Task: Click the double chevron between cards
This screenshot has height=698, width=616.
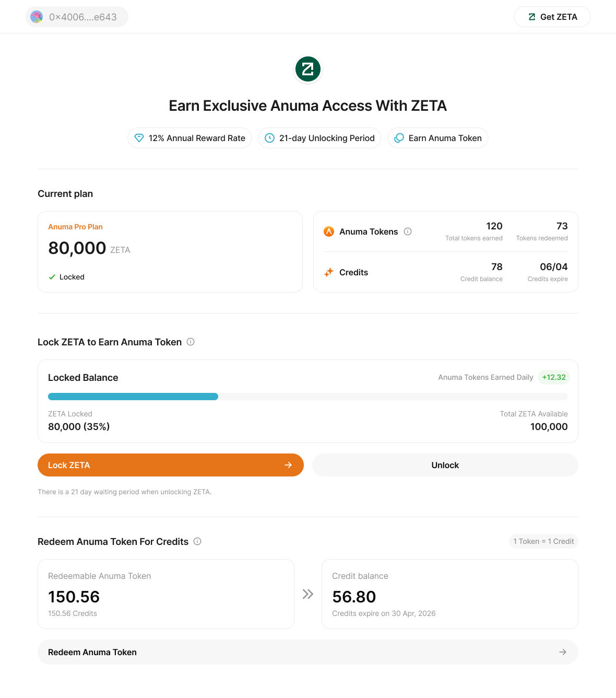Action: (x=308, y=594)
